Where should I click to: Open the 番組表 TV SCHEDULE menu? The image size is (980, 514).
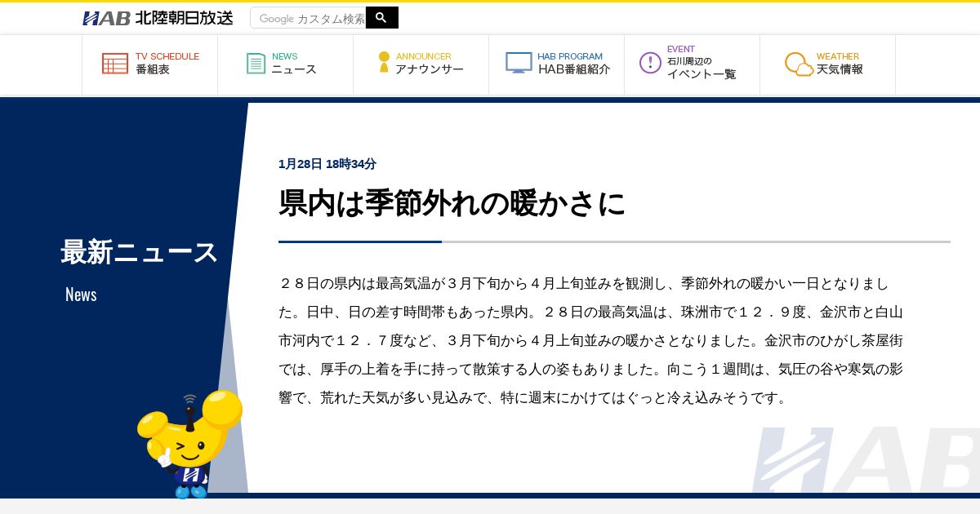click(150, 64)
